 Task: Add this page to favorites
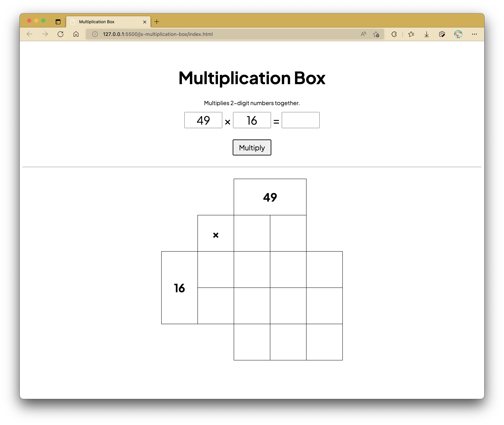[x=376, y=34]
